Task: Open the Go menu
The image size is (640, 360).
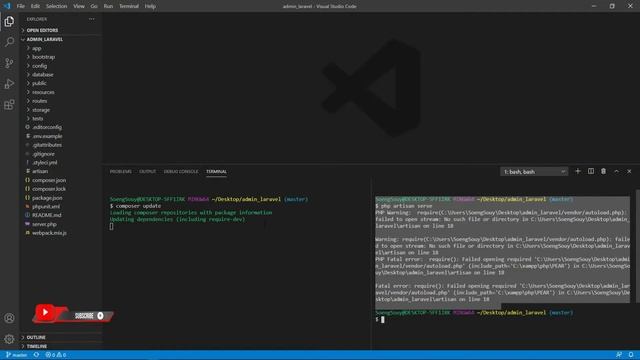Action: [94, 6]
